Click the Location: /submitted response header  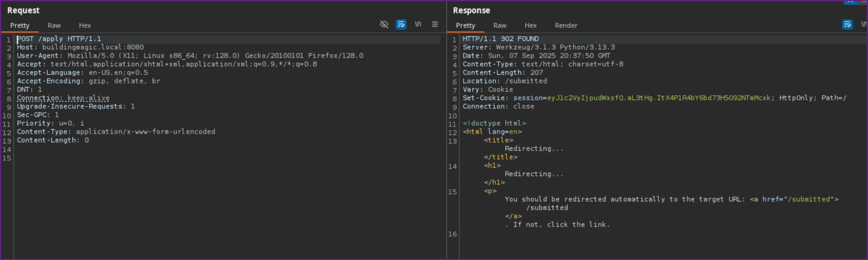[504, 81]
